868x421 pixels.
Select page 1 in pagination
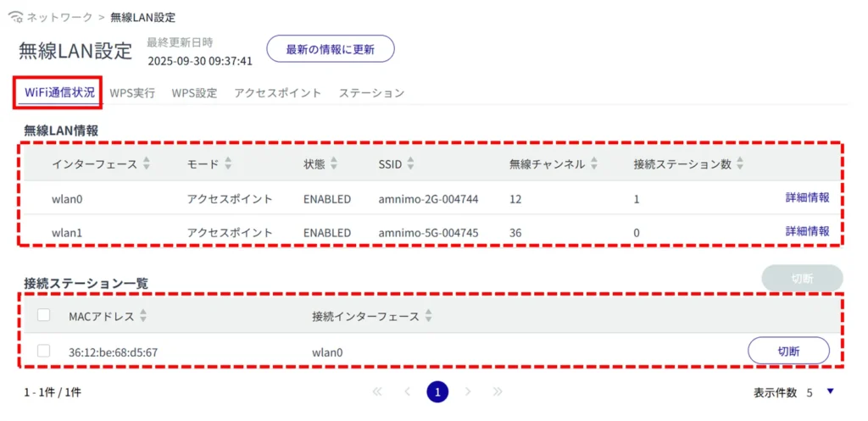(x=437, y=392)
